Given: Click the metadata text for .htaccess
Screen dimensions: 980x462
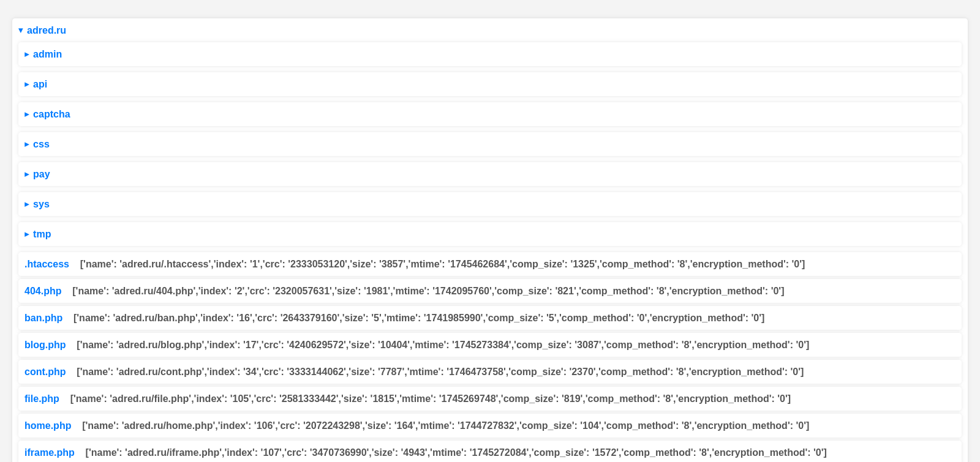Looking at the screenshot, I should 442,264.
